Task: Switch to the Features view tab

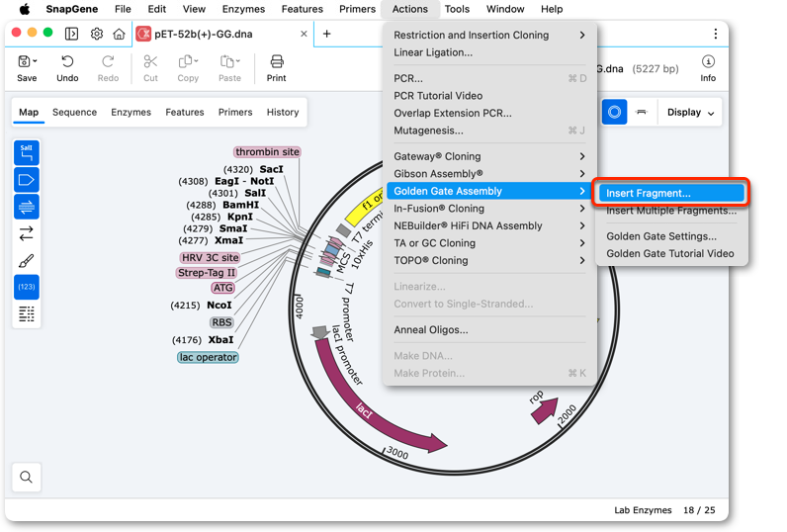Action: [185, 113]
